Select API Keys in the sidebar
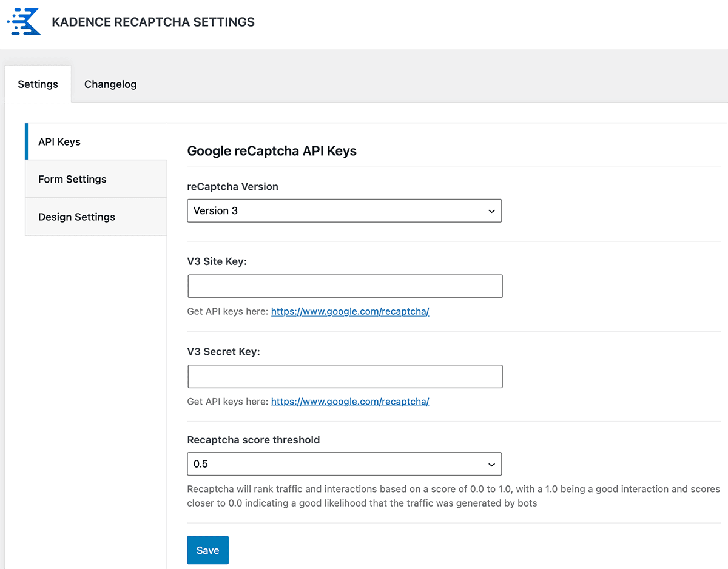This screenshot has width=728, height=569. [59, 142]
